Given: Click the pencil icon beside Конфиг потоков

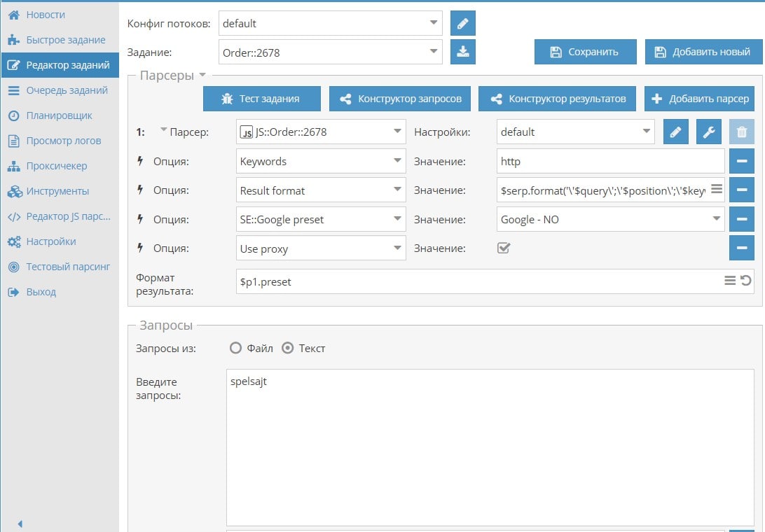Looking at the screenshot, I should [x=462, y=23].
